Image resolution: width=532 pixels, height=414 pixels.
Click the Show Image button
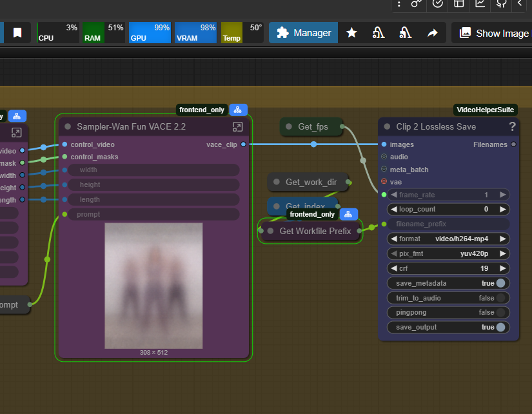point(493,33)
